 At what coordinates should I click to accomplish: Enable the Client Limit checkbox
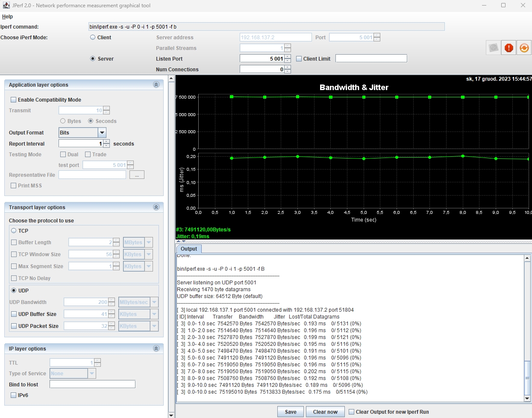coord(299,59)
